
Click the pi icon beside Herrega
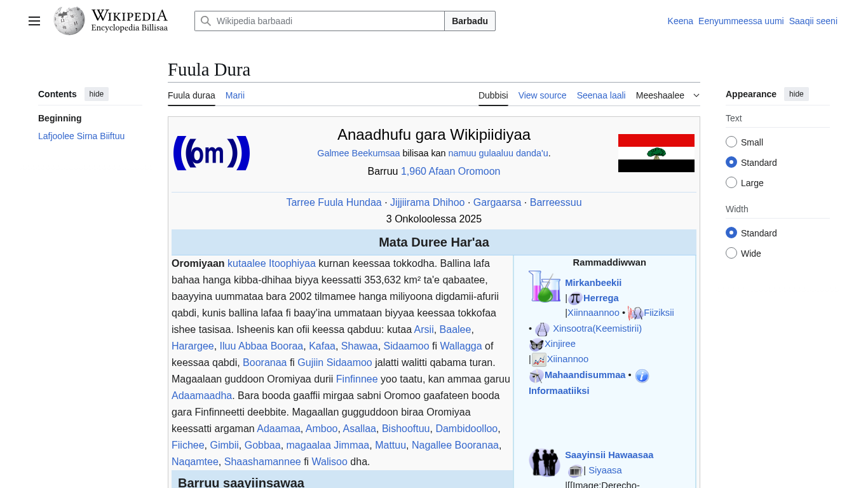coord(575,298)
